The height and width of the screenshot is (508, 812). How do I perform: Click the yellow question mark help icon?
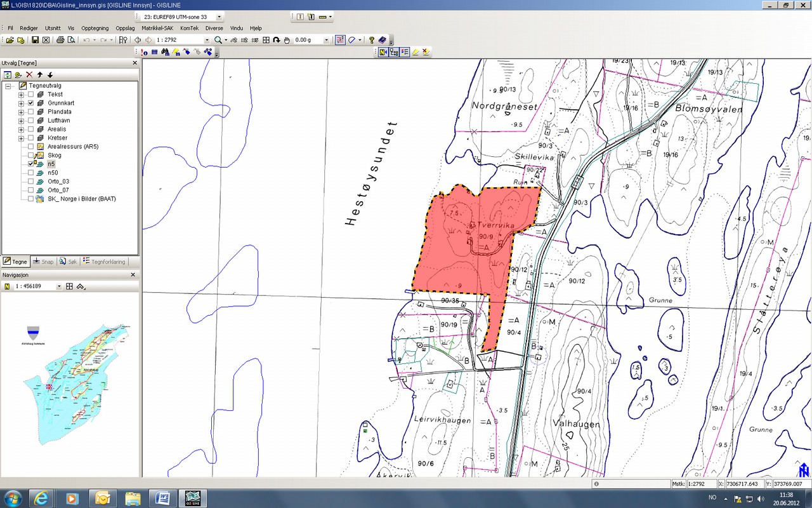(372, 40)
